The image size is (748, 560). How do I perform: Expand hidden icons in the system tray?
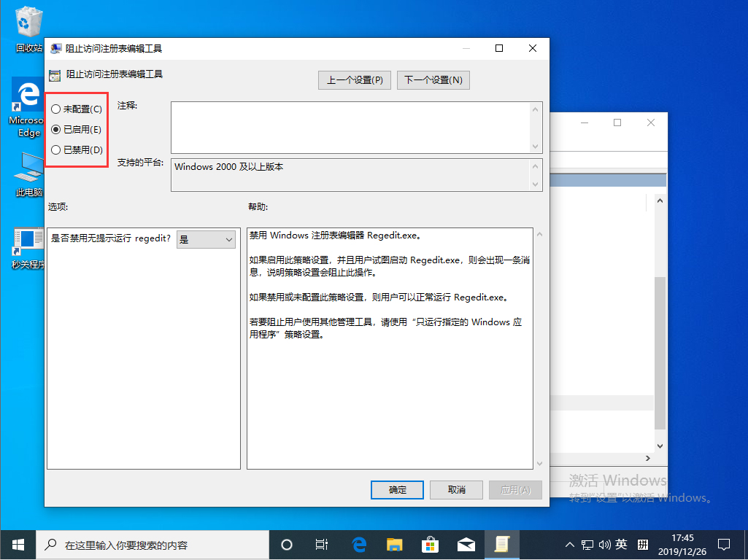tap(569, 545)
